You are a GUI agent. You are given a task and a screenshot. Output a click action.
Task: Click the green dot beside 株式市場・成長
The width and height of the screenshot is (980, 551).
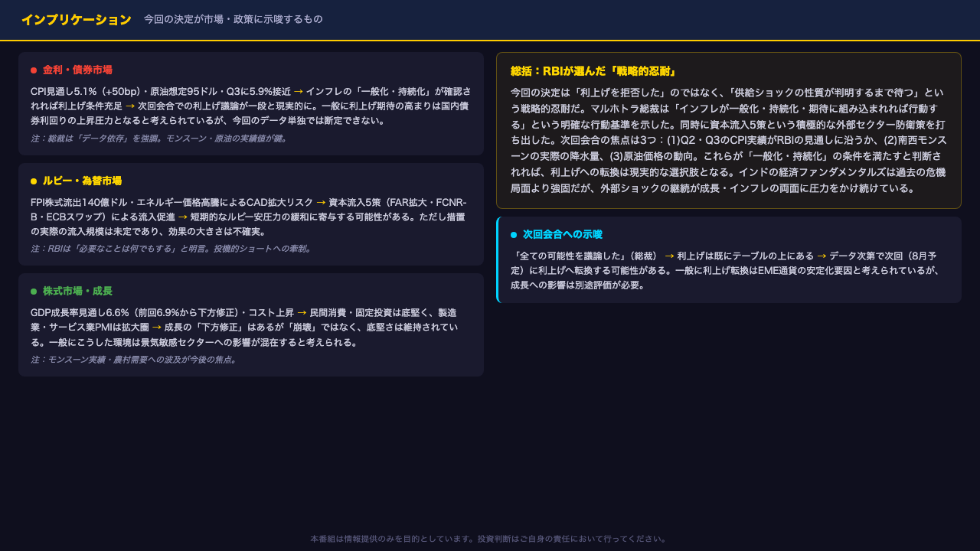click(x=34, y=292)
